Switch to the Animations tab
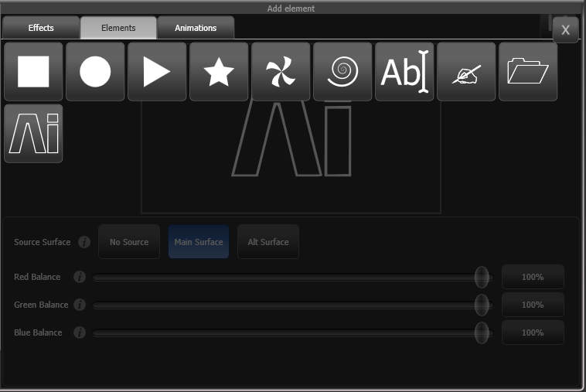 pyautogui.click(x=196, y=28)
